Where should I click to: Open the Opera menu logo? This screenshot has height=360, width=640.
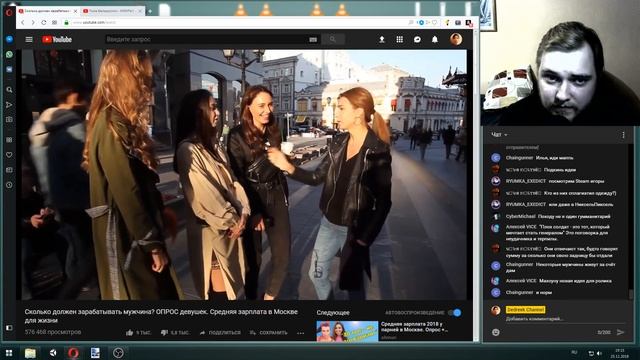tap(9, 12)
